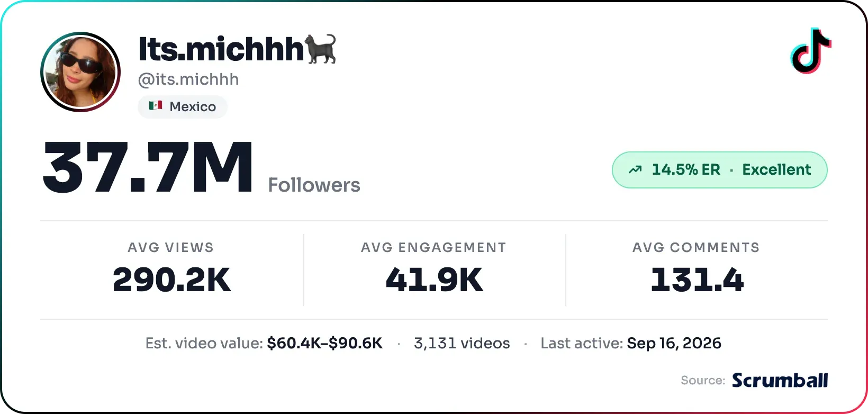Click the Scrumball source logo
The image size is (868, 414).
[x=780, y=380]
